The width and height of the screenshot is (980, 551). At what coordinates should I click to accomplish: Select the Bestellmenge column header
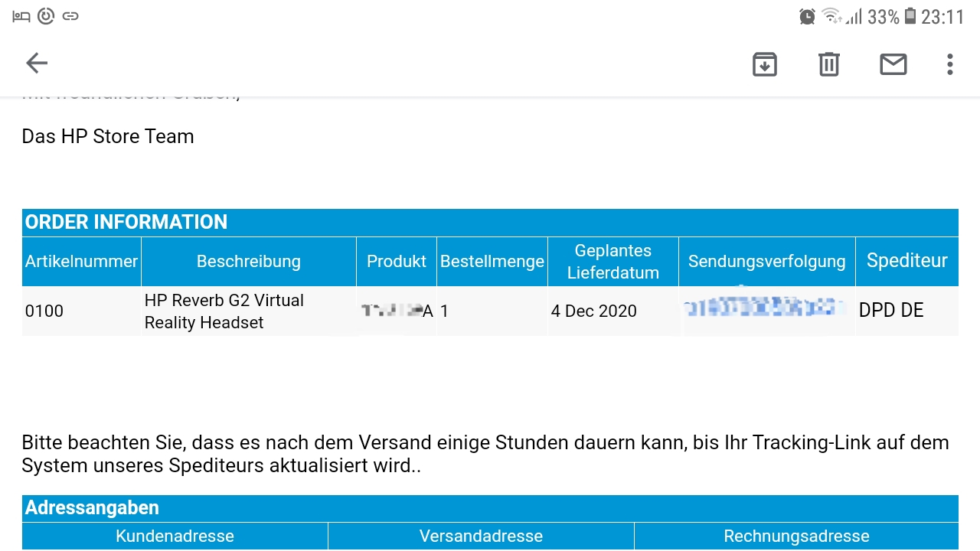coord(492,262)
